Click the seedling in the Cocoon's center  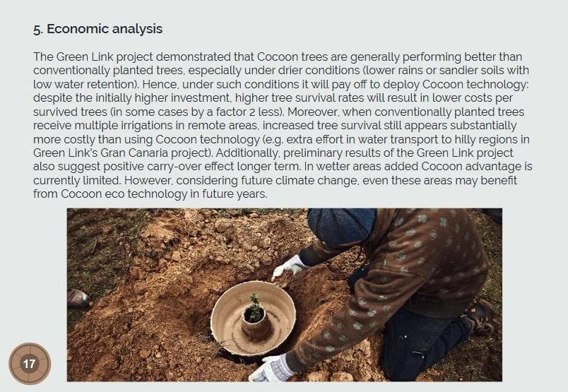pos(254,310)
